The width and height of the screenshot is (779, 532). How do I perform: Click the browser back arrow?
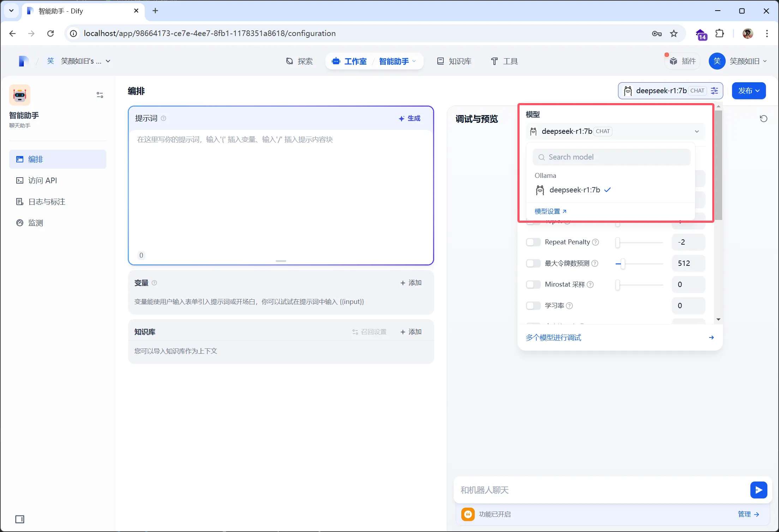[12, 34]
